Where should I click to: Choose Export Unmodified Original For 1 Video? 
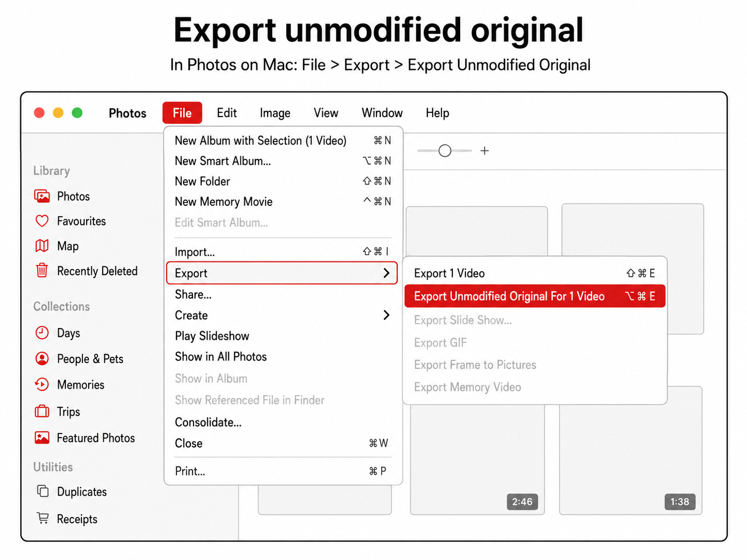pos(535,297)
